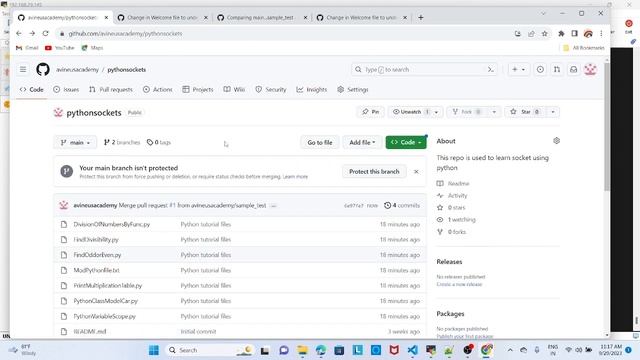The height and width of the screenshot is (360, 640).
Task: Click the Star button
Action: pyautogui.click(x=526, y=112)
